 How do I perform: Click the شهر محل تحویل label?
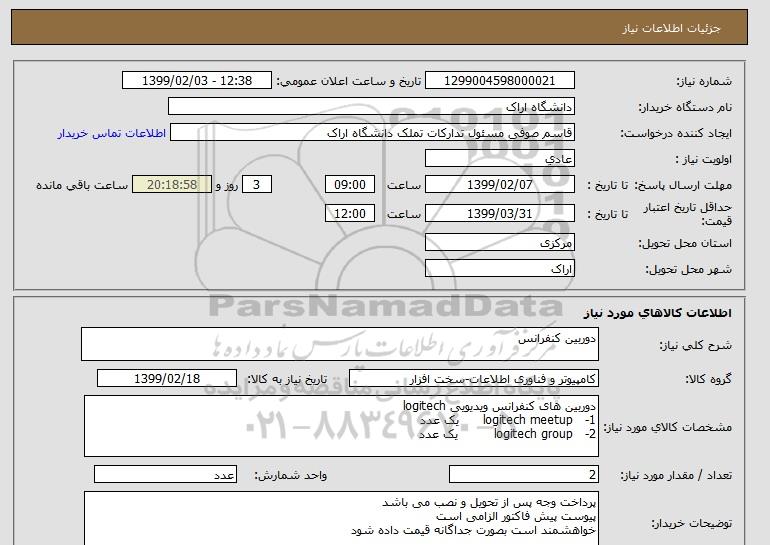coord(688,269)
